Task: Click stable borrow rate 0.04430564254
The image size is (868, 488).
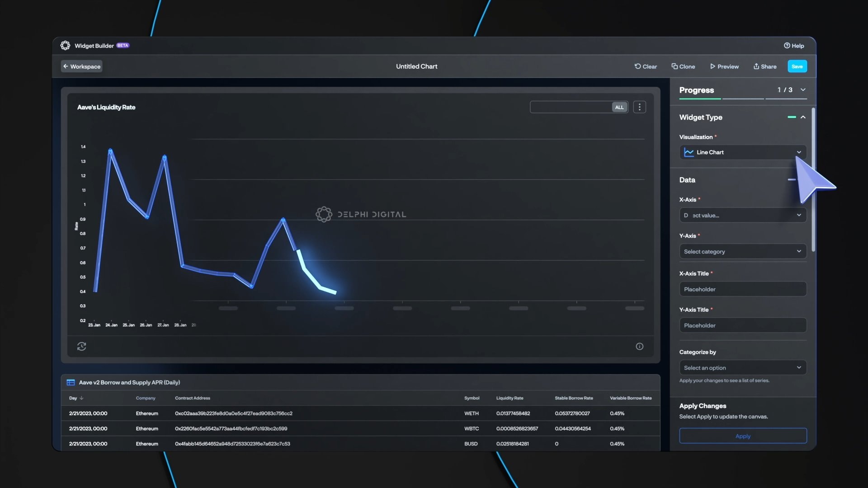Action: point(573,428)
